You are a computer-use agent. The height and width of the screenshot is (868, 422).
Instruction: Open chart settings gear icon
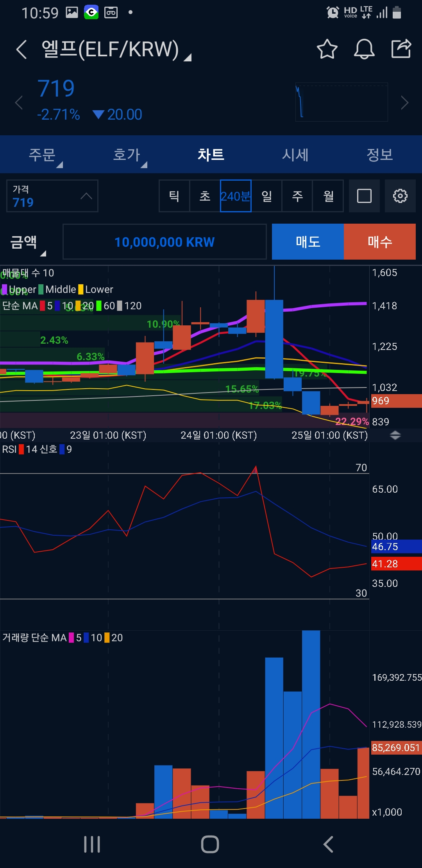(x=400, y=196)
